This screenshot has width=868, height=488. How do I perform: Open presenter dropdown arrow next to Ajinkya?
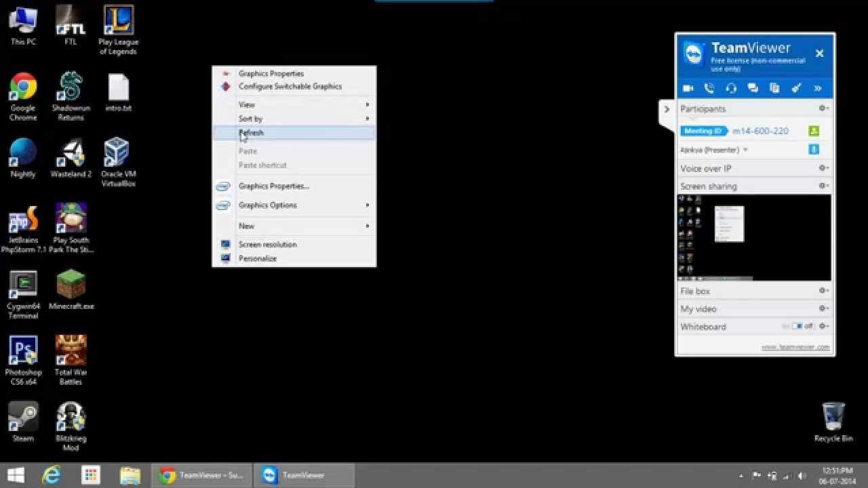tap(745, 150)
